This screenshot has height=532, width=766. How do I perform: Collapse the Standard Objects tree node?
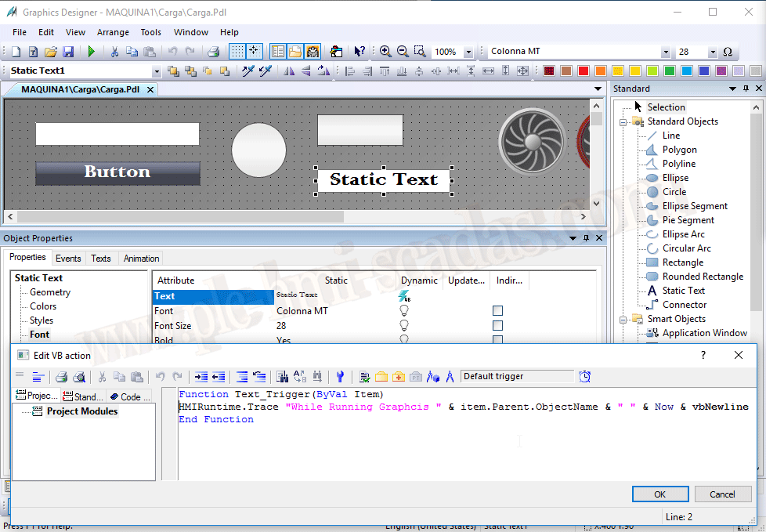pyautogui.click(x=624, y=121)
